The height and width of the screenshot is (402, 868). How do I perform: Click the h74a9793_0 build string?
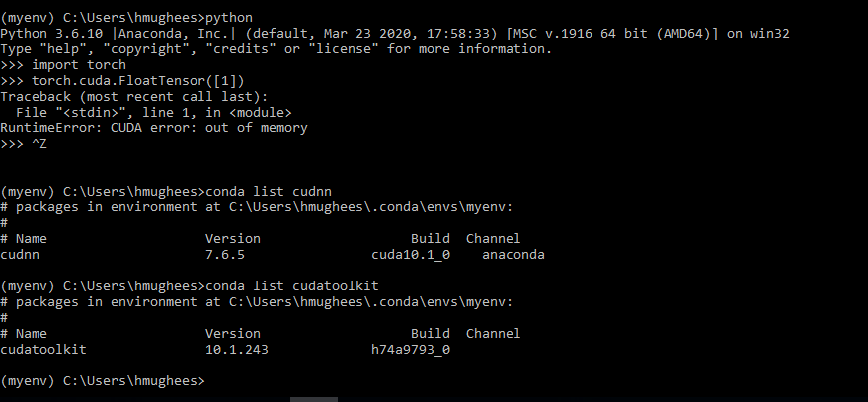point(411,350)
